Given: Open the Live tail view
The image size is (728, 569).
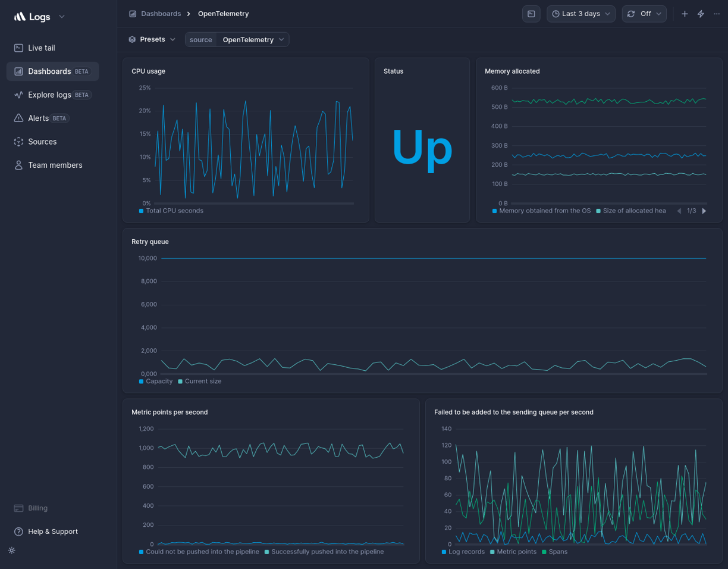Looking at the screenshot, I should click(x=42, y=48).
